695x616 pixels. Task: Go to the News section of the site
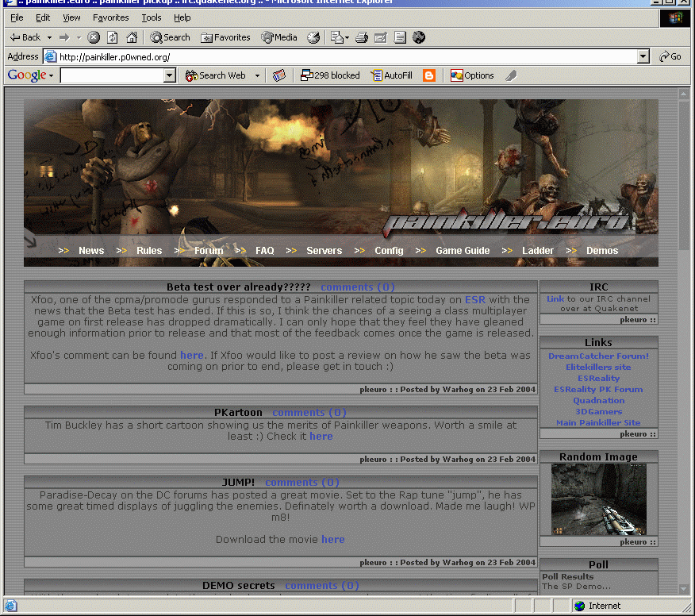91,251
